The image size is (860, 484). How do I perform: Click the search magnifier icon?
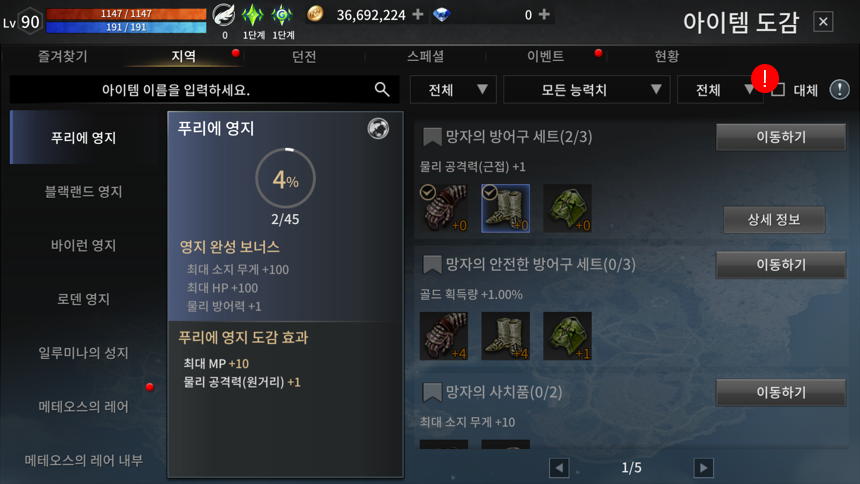coord(382,89)
